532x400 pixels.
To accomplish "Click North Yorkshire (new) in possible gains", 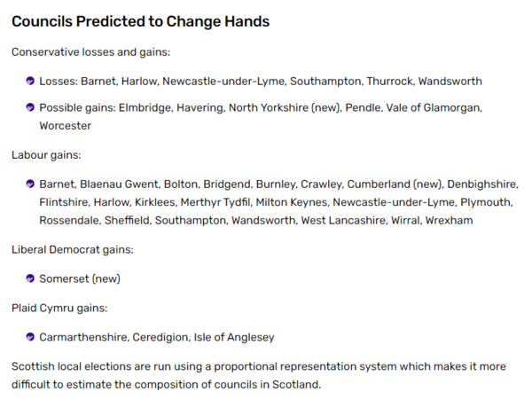I will (285, 108).
